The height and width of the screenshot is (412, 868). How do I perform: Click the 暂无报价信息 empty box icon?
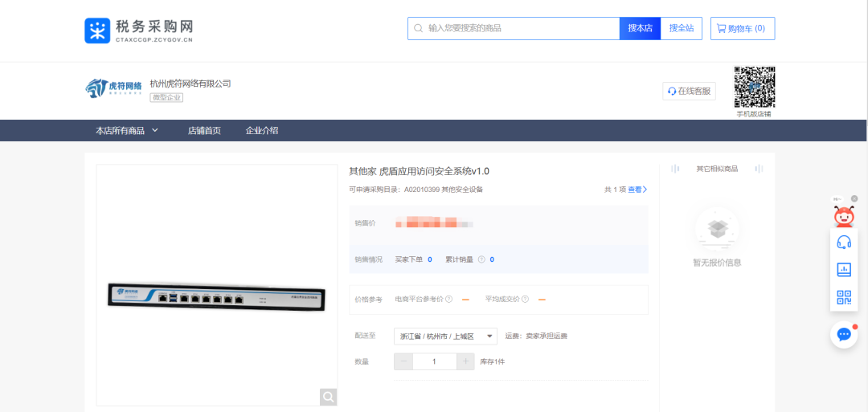tap(717, 228)
